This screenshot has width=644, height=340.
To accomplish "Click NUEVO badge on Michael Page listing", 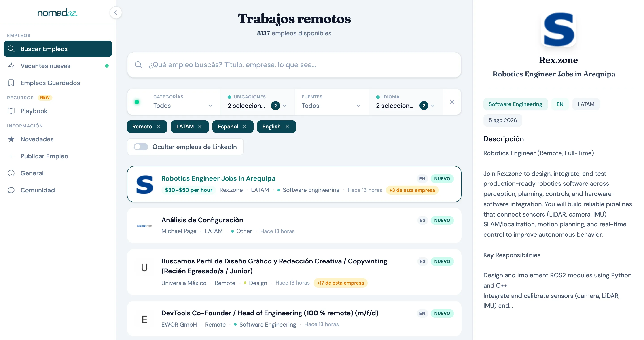I will click(442, 220).
